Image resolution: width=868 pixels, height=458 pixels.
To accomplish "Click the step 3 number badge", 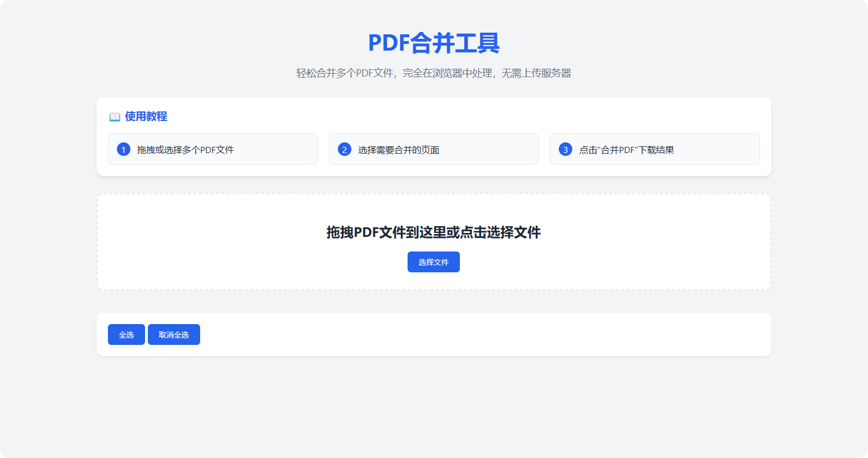I will [x=566, y=150].
